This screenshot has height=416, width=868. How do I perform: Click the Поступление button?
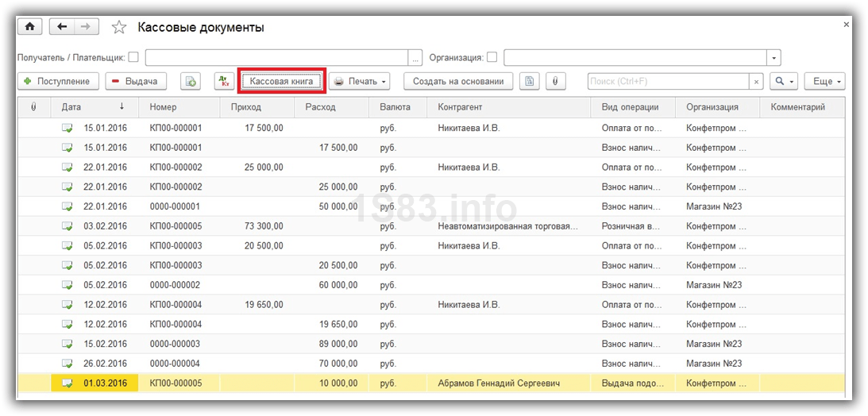click(x=59, y=81)
